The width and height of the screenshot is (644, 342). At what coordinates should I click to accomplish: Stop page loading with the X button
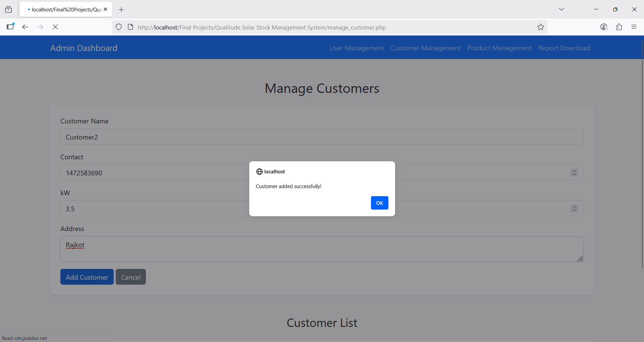[55, 27]
